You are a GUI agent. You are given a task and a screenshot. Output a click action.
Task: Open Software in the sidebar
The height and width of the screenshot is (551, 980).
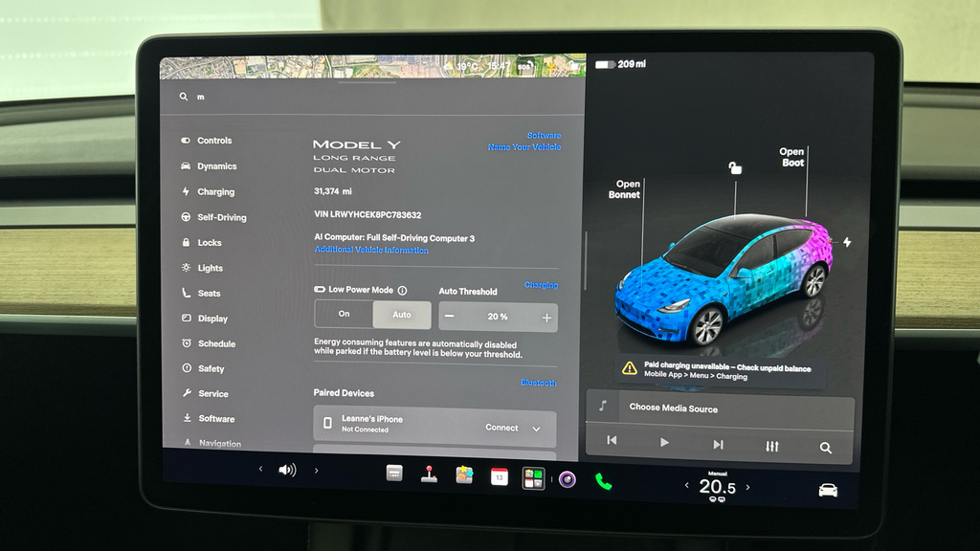pyautogui.click(x=209, y=419)
